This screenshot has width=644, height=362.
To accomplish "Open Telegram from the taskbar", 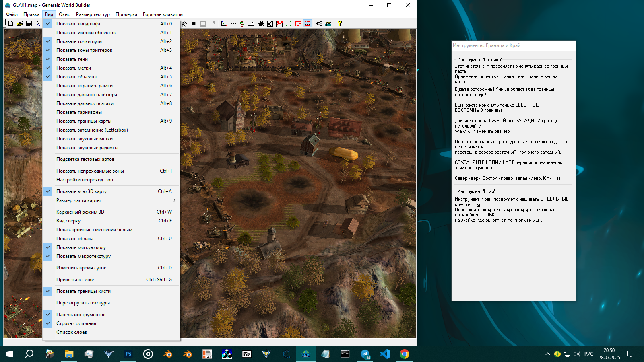I will (x=365, y=354).
